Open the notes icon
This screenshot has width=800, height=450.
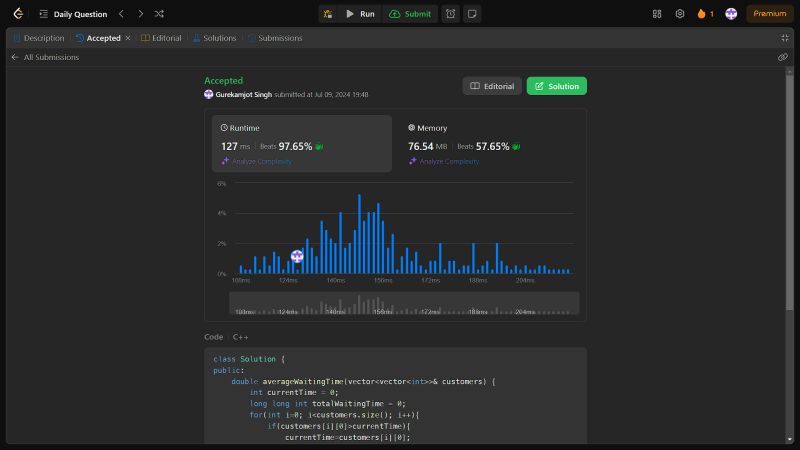[x=472, y=14]
